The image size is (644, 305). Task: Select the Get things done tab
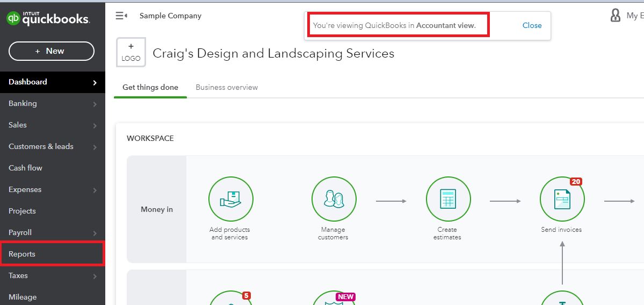[x=150, y=87]
